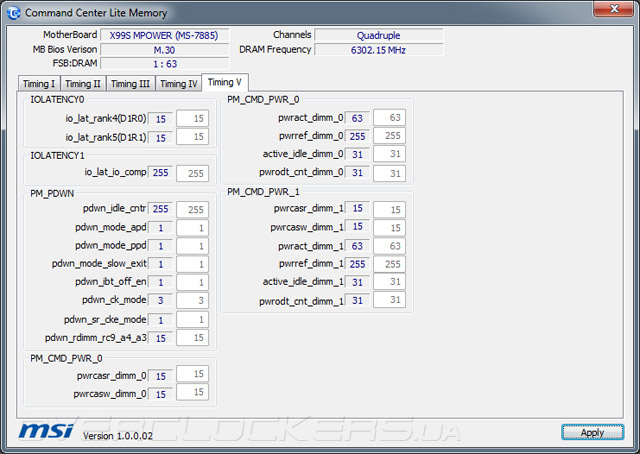Click the current active_idle_dimm_0 value 31
This screenshot has height=454, width=640.
click(x=357, y=155)
